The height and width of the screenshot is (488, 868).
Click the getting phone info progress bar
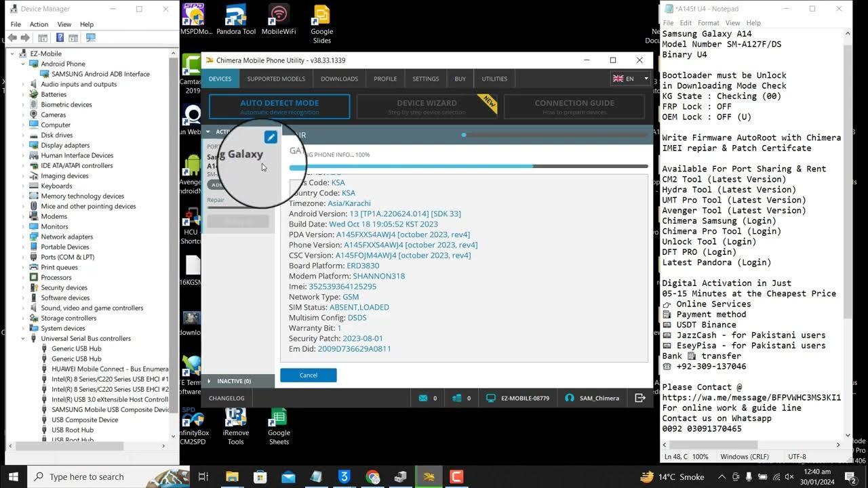coord(469,166)
